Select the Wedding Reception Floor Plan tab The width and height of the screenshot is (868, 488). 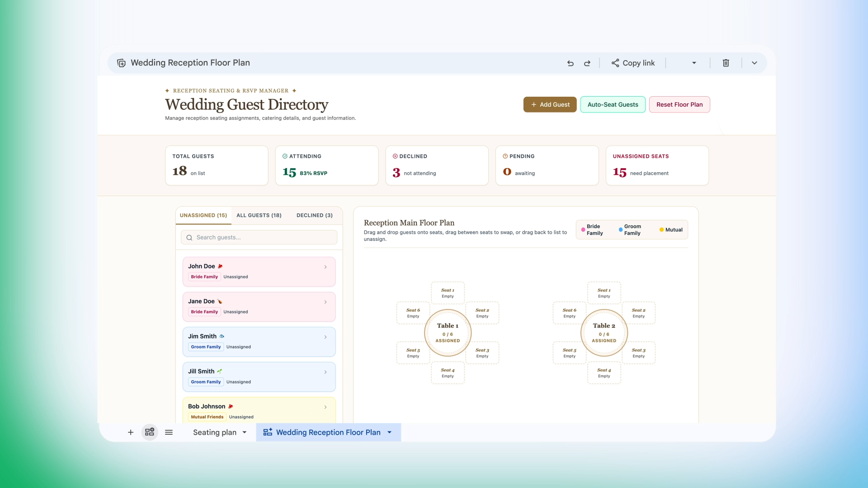[328, 432]
